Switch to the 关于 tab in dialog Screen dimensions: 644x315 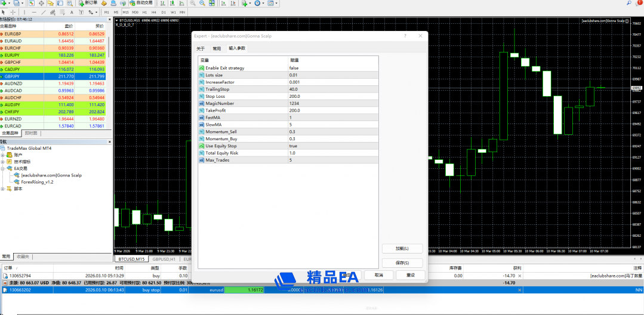click(201, 48)
